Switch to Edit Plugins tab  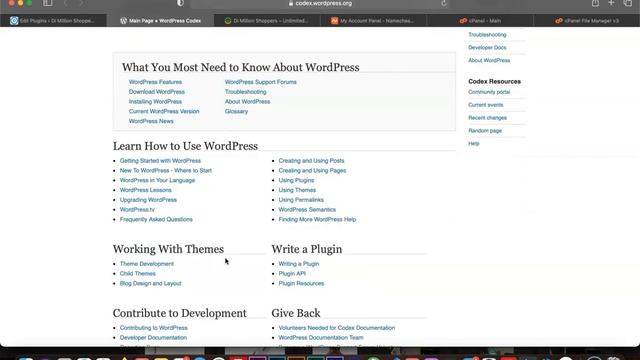click(53, 20)
